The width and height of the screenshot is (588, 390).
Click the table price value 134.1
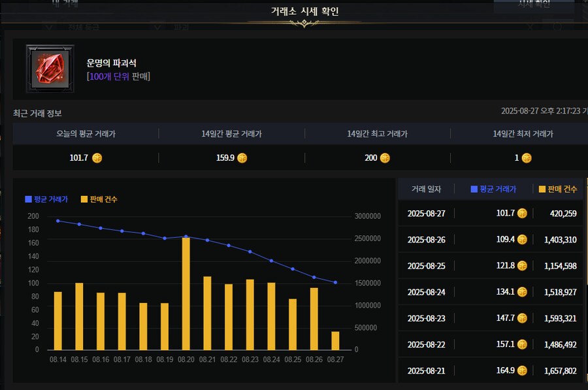coord(506,292)
